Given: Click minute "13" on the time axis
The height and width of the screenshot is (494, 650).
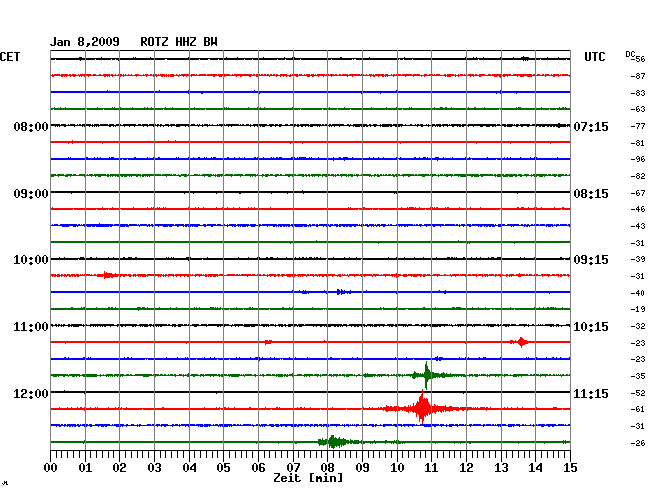Looking at the screenshot, I should pos(501,467).
